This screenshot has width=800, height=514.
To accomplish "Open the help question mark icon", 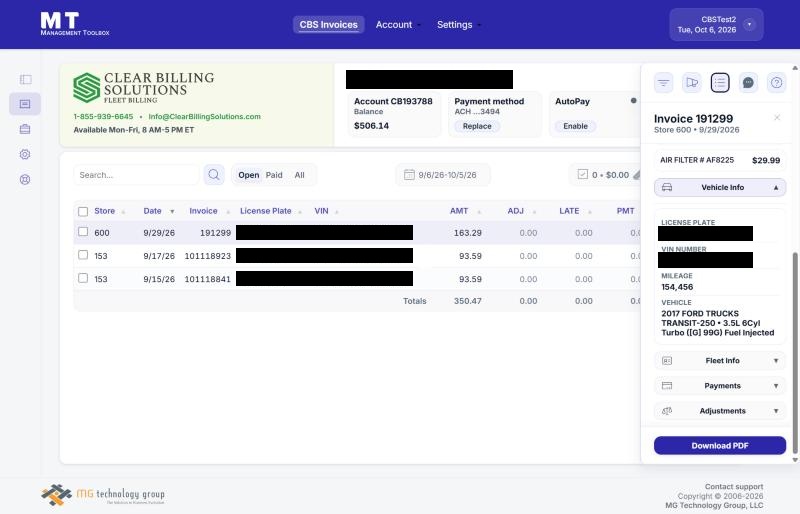I will (777, 83).
